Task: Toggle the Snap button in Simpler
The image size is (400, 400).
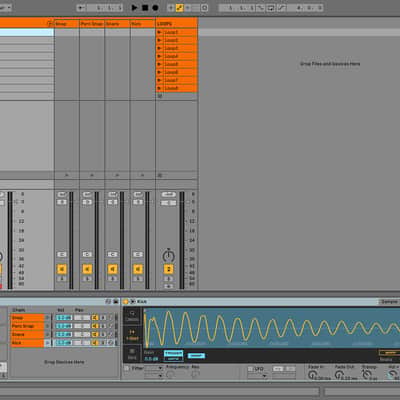Action: (196, 356)
